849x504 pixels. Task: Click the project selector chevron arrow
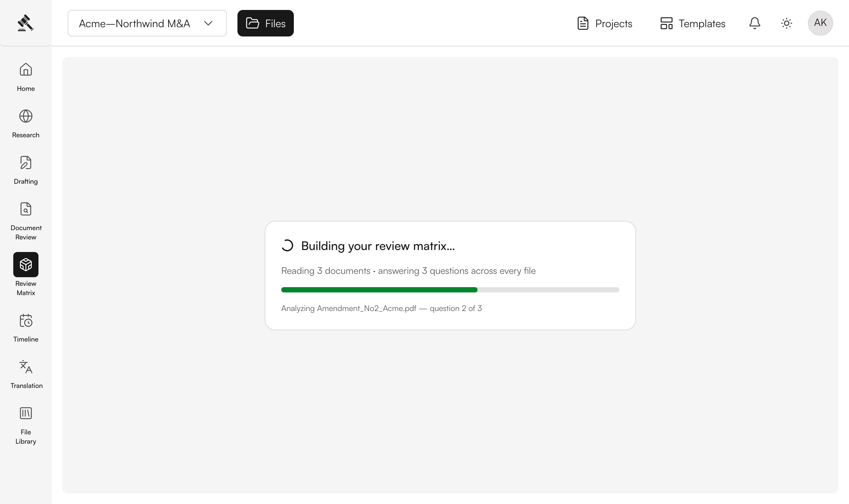pyautogui.click(x=208, y=23)
